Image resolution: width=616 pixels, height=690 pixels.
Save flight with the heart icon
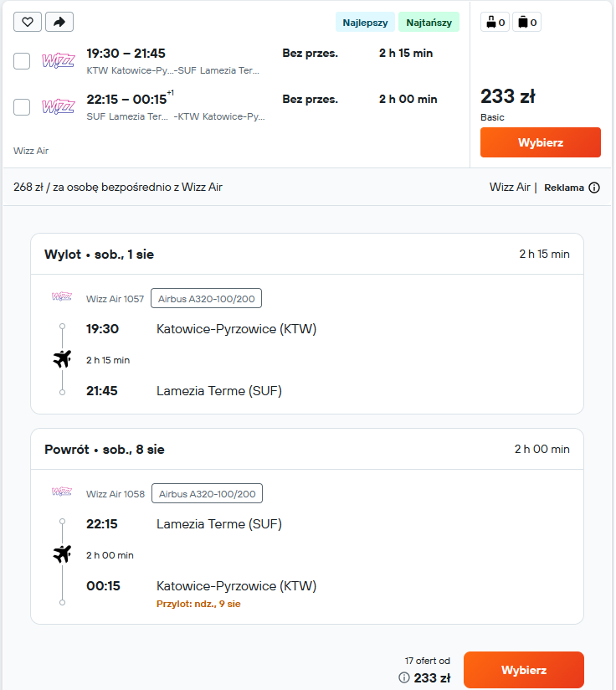tap(28, 22)
